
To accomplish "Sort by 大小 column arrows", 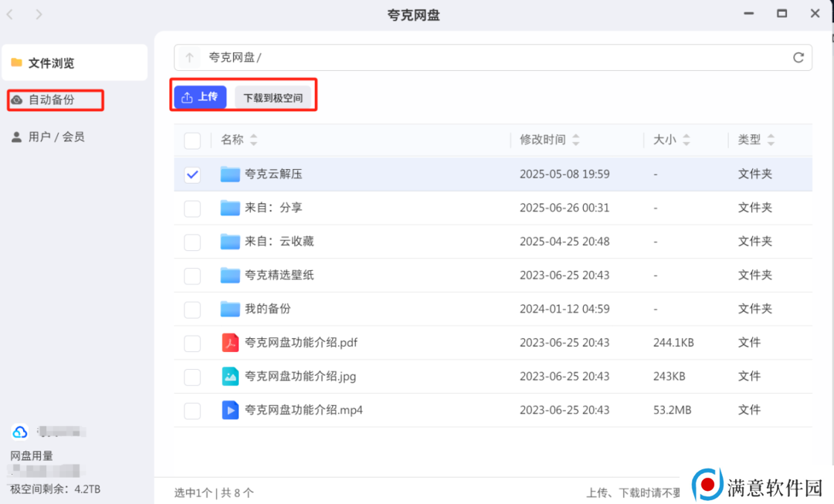I will (x=687, y=140).
